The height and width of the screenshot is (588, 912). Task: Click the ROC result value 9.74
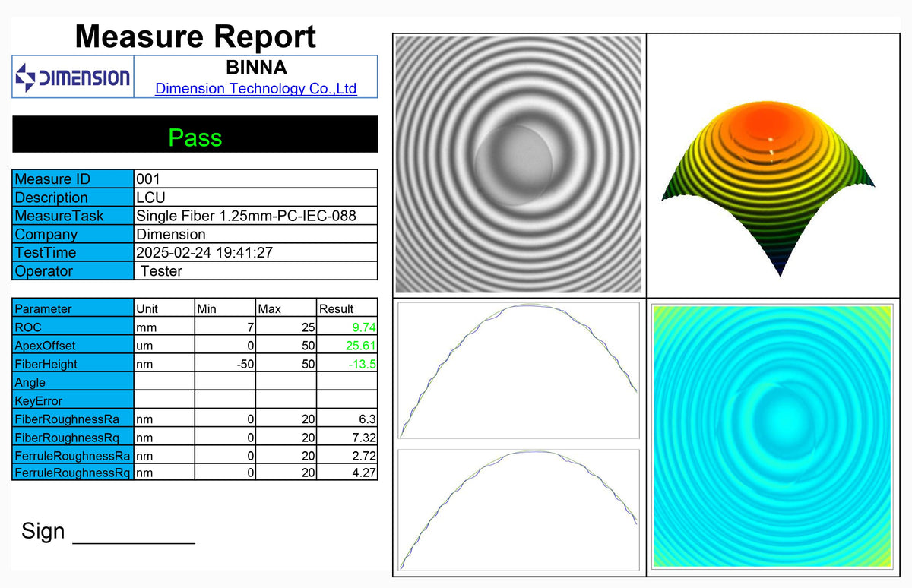(363, 327)
